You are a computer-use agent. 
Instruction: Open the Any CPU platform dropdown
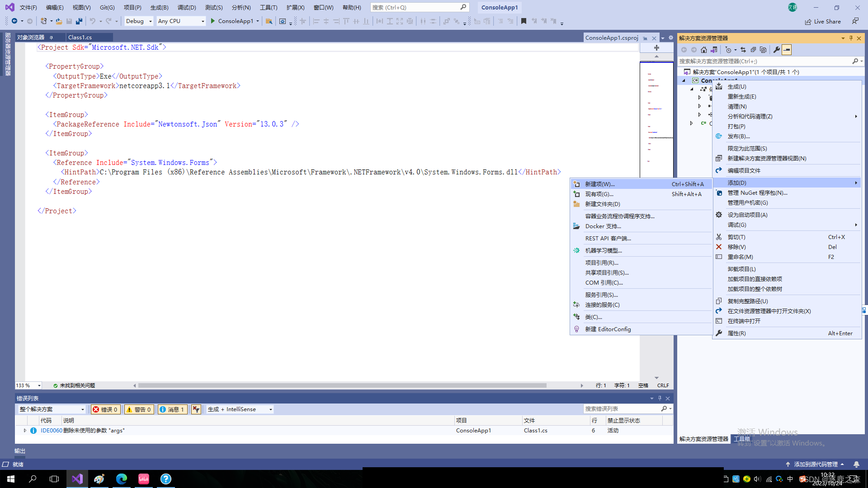181,21
